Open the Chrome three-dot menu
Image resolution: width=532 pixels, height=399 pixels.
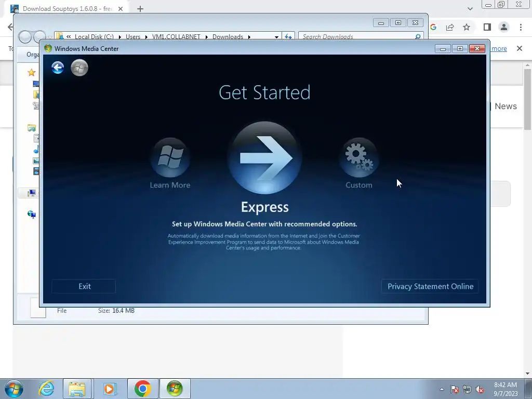coord(521,27)
